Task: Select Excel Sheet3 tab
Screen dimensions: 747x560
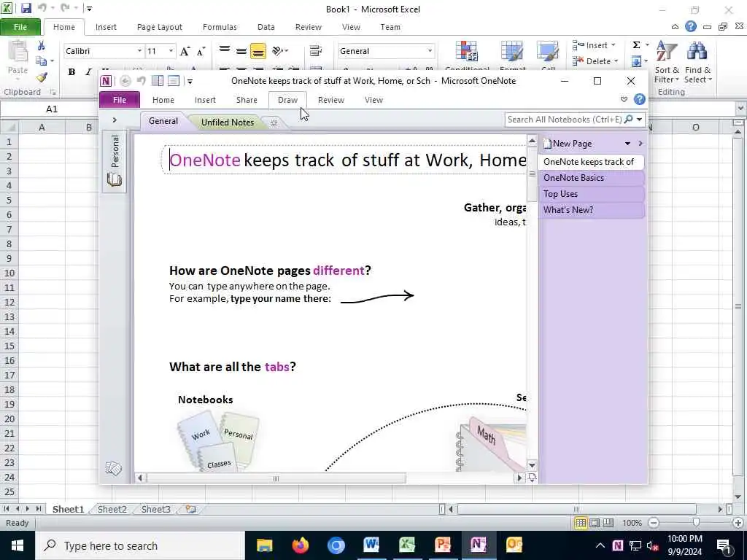Action: [156, 509]
